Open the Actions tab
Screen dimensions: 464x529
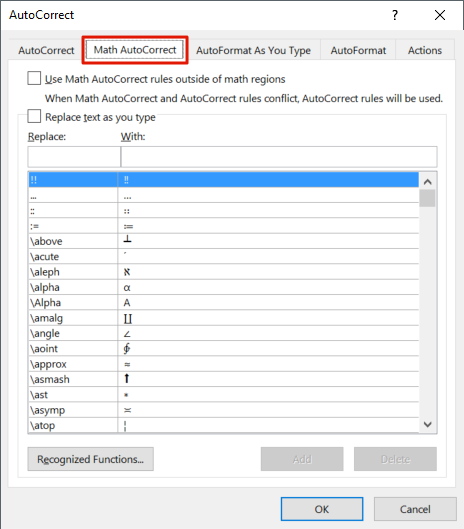coord(425,50)
